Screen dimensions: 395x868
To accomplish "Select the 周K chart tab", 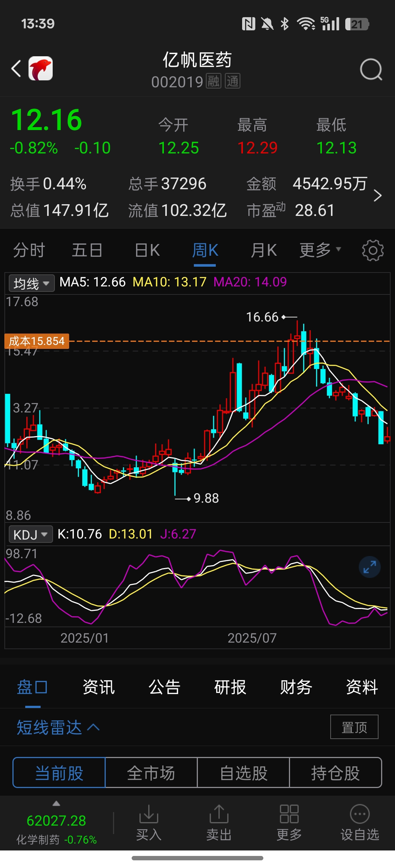I will click(205, 250).
